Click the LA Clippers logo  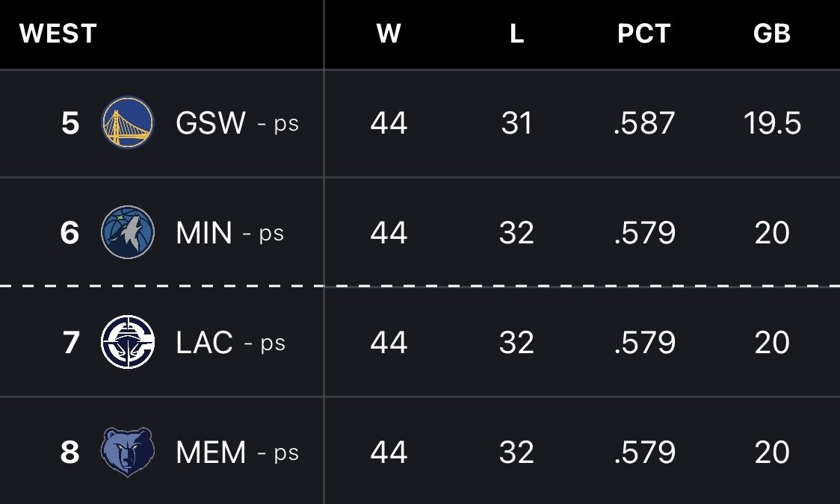coord(128,343)
